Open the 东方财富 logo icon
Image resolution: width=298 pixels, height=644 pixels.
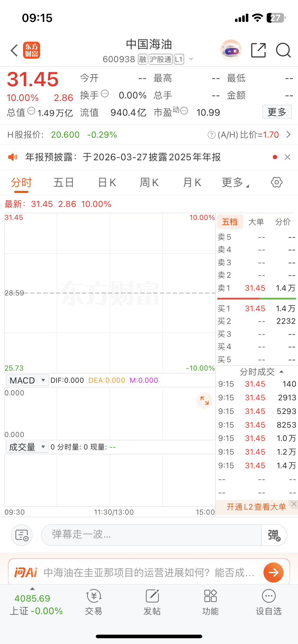pyautogui.click(x=32, y=50)
